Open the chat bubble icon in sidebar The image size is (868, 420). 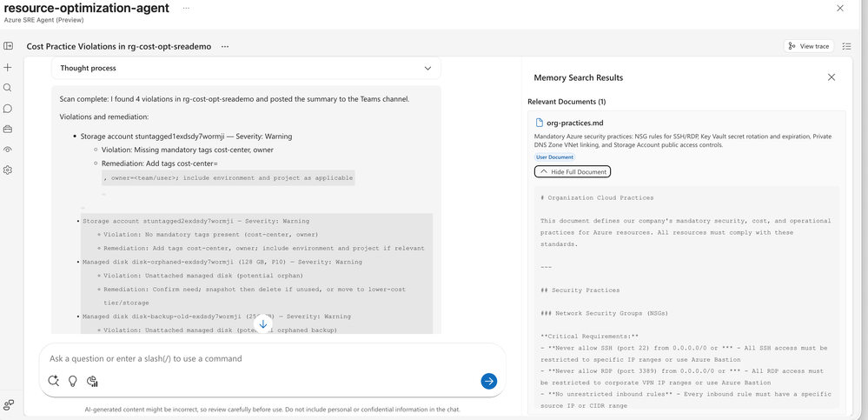8,109
